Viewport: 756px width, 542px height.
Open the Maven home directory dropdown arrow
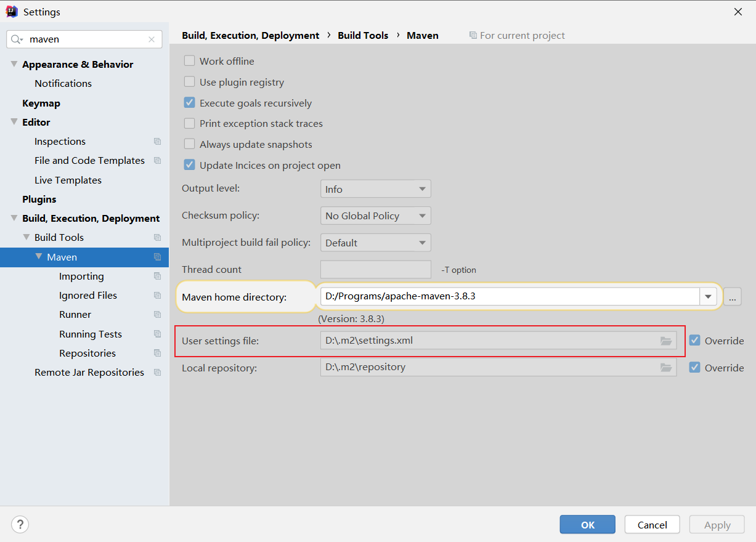[708, 297]
